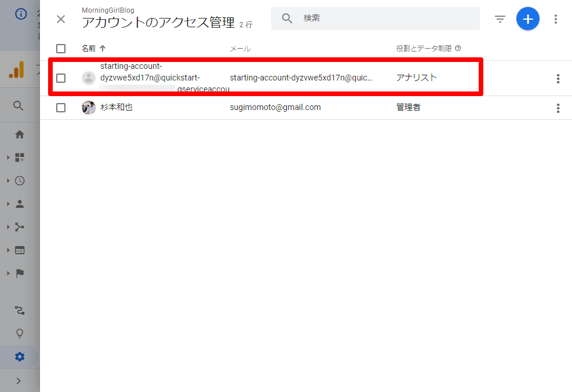Click the 管理者 role cell
572x392 pixels.
coord(408,107)
